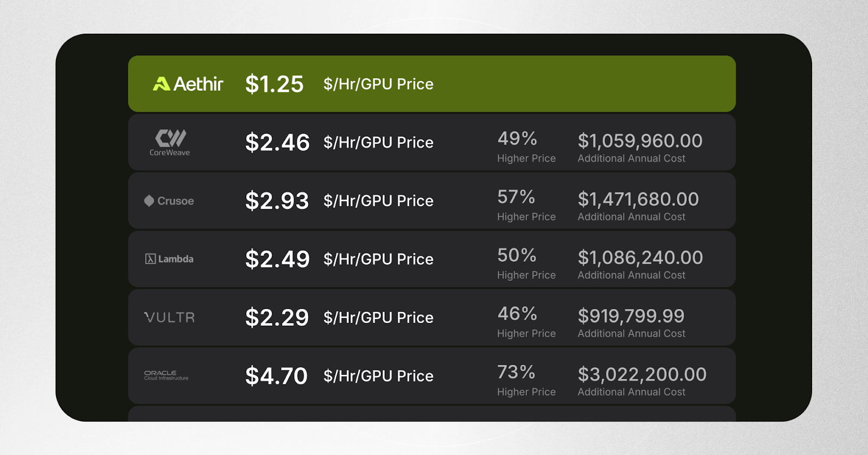Screen dimensions: 868x455
Task: Click the CoreWeave logo
Action: tap(170, 143)
